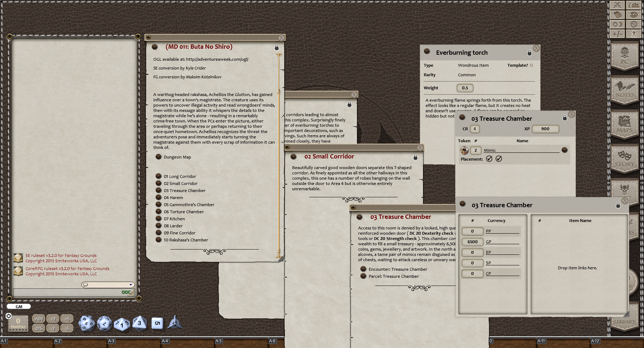Click the 03 Treasure Chamber story entry
The width and height of the screenshot is (644, 348).
pos(184,190)
